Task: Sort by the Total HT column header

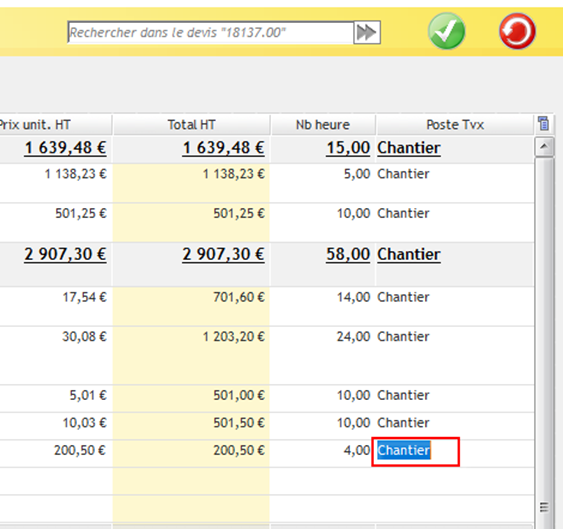Action: click(x=191, y=125)
